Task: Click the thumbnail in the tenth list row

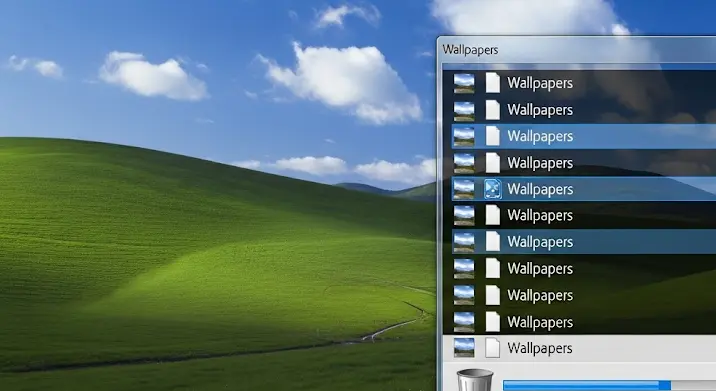Action: click(463, 322)
